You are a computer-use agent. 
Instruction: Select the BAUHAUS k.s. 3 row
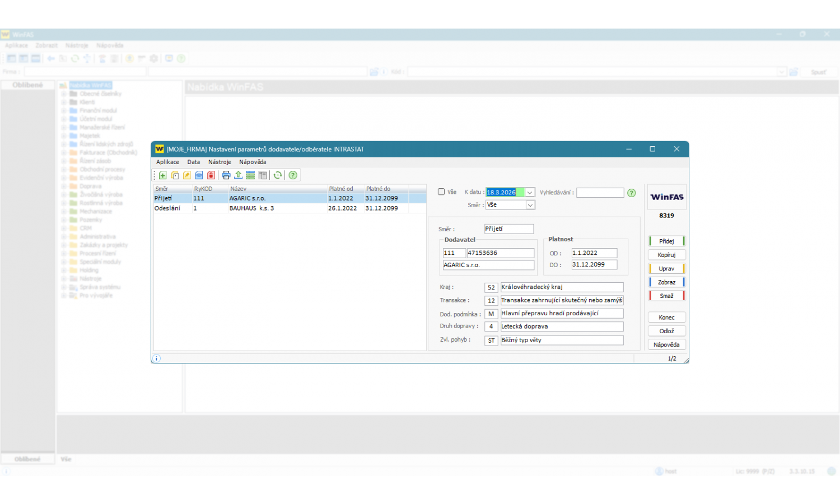[x=251, y=208]
